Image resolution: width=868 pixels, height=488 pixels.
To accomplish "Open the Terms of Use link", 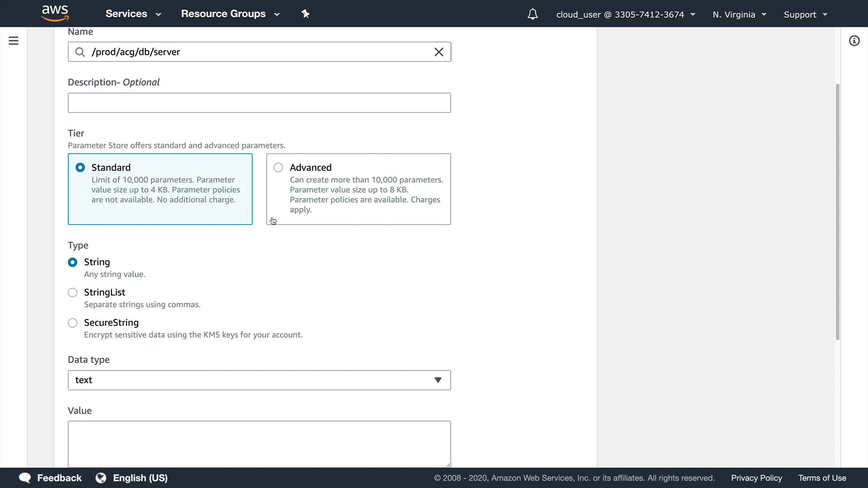I will coord(822,478).
